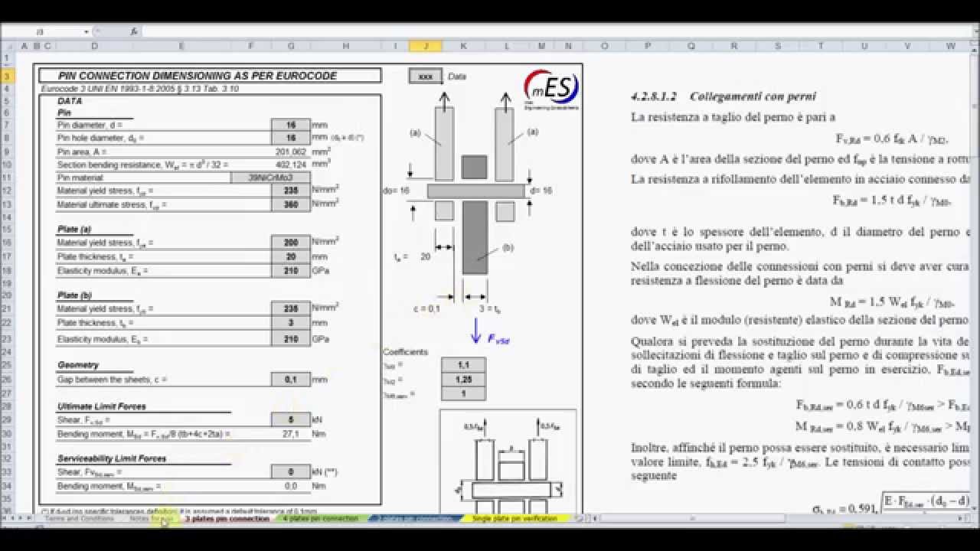Screen dimensions: 980x551
Task: Switch to 4 plates pin connection tab
Action: coord(321,519)
